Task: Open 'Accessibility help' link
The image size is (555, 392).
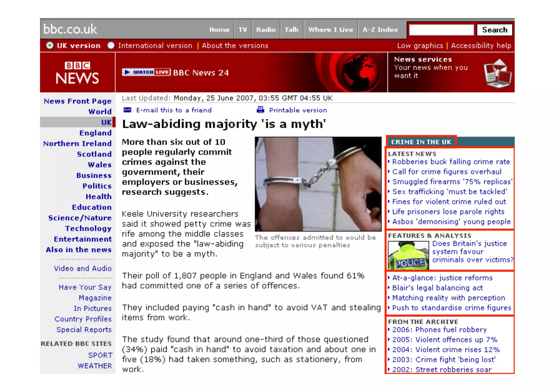Action: click(x=481, y=46)
